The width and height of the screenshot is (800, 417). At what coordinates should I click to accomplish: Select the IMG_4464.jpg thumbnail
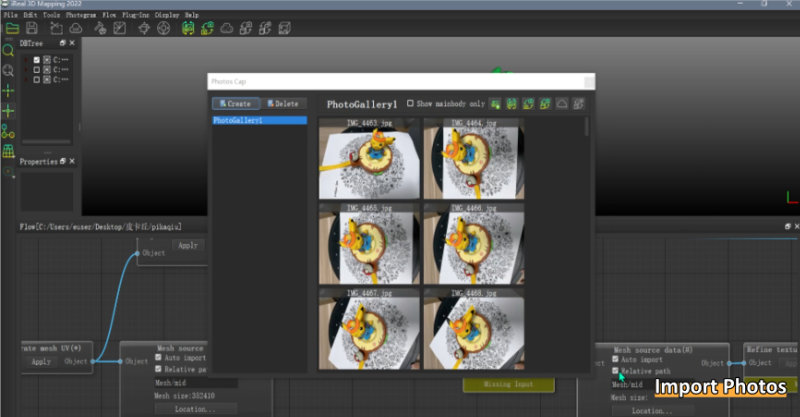[474, 159]
